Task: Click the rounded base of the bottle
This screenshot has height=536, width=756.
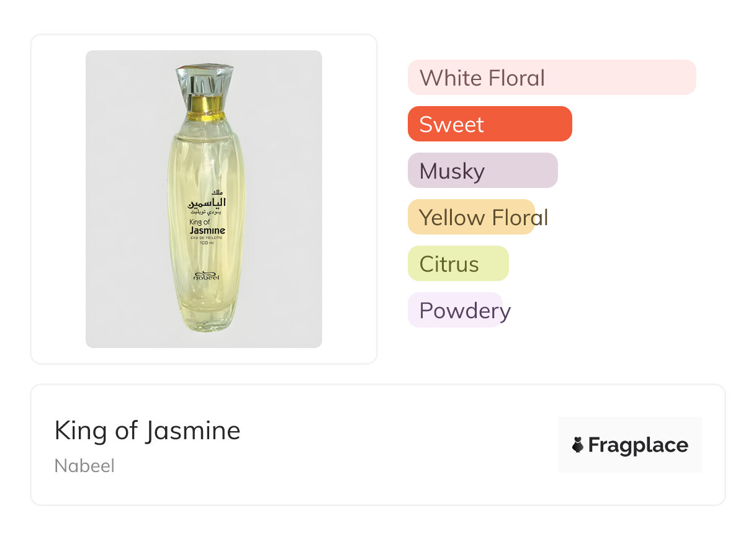Action: pos(204,319)
